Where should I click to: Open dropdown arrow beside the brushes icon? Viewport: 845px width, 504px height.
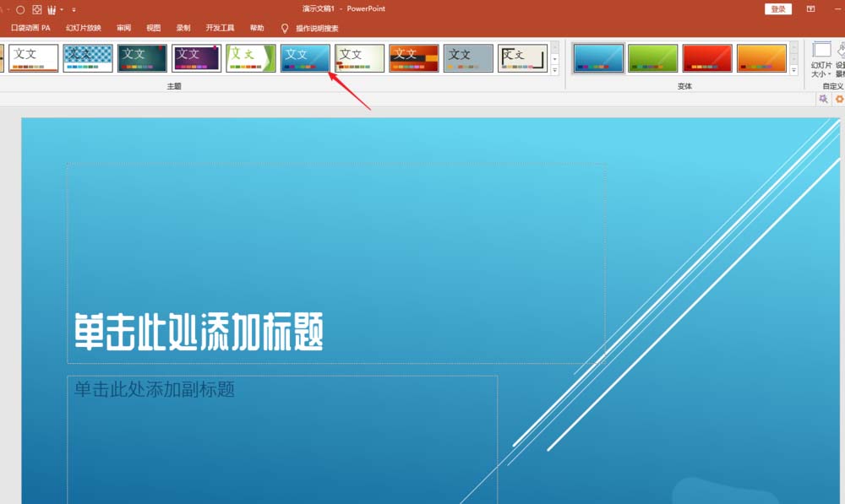click(62, 9)
